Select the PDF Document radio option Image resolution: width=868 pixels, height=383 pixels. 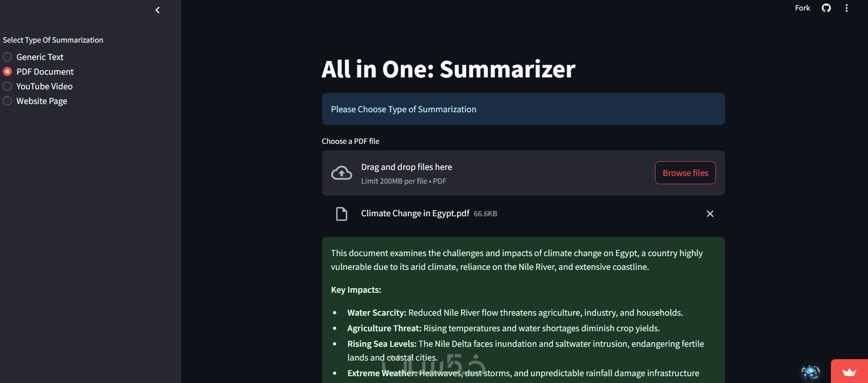coord(8,72)
